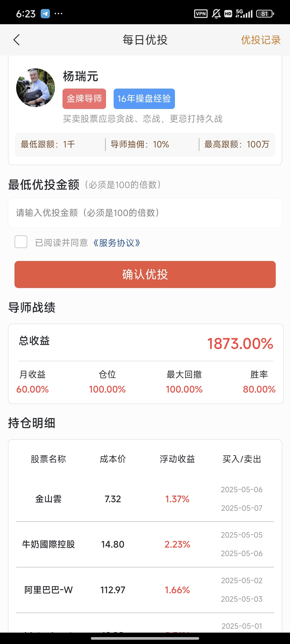Select the 16年操盘经验 badge
The width and height of the screenshot is (290, 644).
point(144,99)
